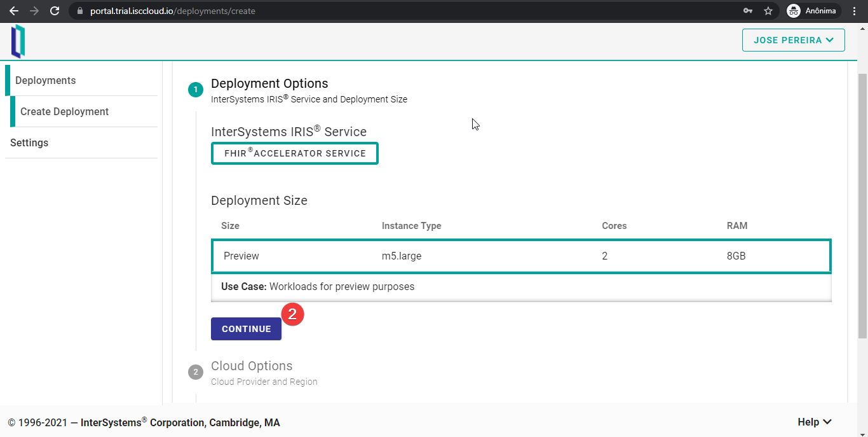This screenshot has width=868, height=437.
Task: Click the Size column header
Action: pyautogui.click(x=230, y=226)
